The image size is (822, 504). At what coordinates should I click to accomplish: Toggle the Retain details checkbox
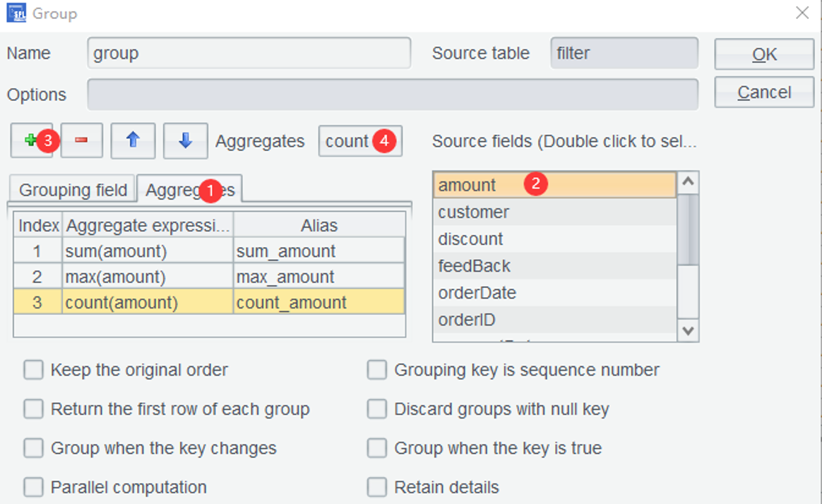point(377,487)
